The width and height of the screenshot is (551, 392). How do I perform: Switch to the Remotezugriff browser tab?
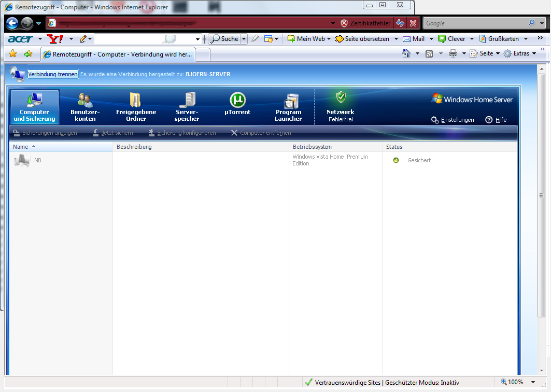click(x=118, y=54)
